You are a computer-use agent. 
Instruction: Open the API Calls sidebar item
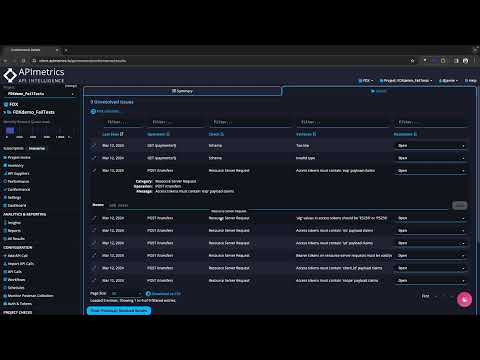[14, 272]
